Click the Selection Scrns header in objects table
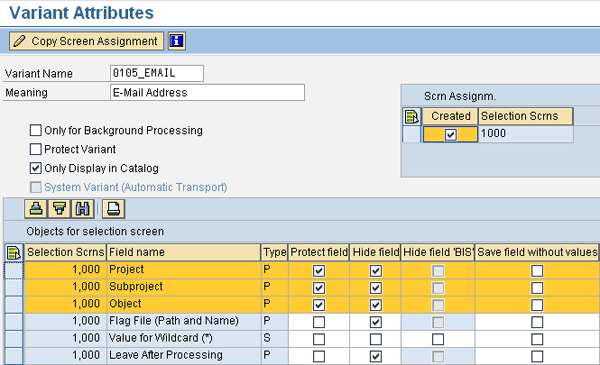This screenshot has height=365, width=600. pyautogui.click(x=65, y=253)
